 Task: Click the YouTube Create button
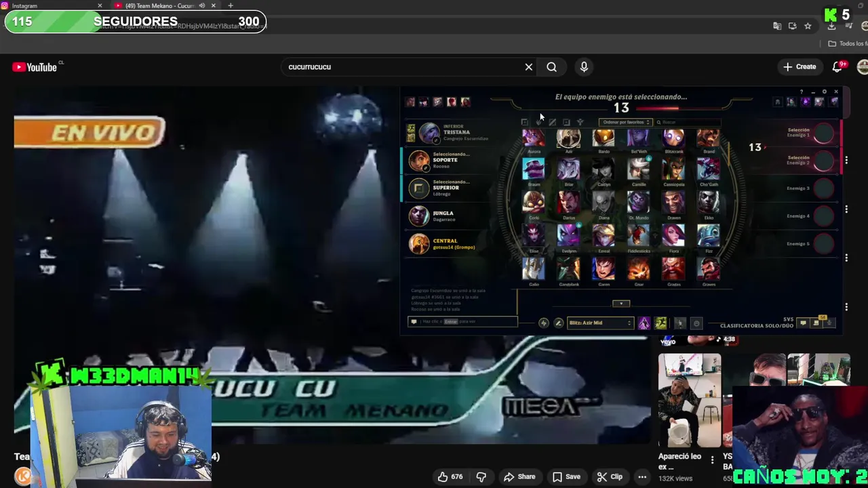point(800,66)
